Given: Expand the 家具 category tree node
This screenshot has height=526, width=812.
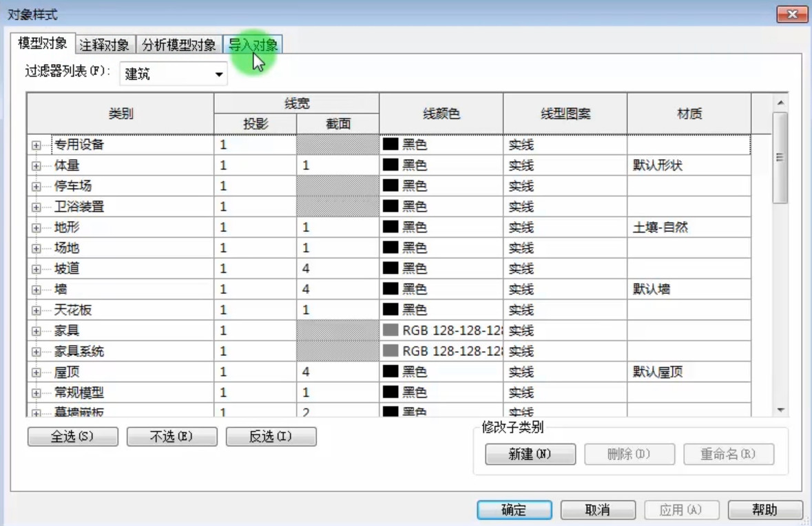Looking at the screenshot, I should [x=36, y=331].
